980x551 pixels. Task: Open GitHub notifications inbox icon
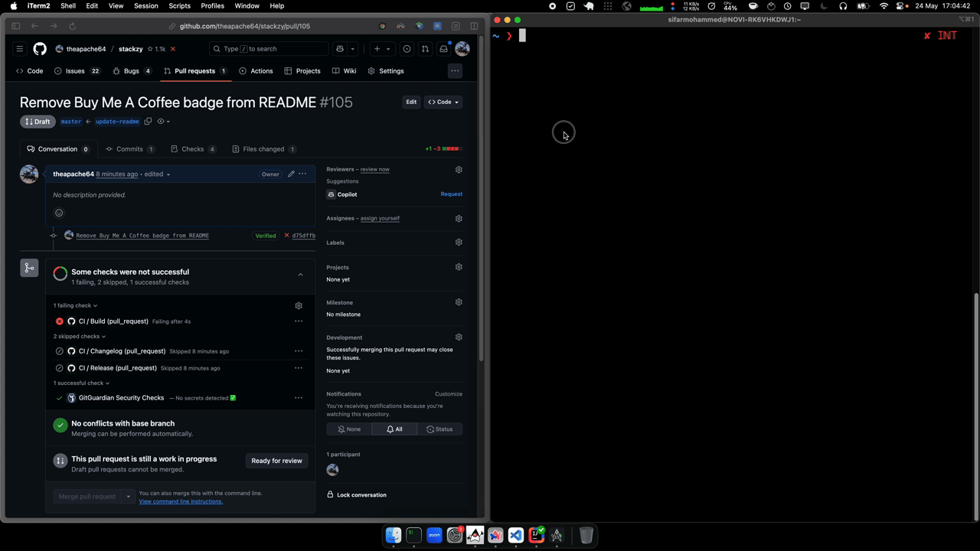[443, 49]
